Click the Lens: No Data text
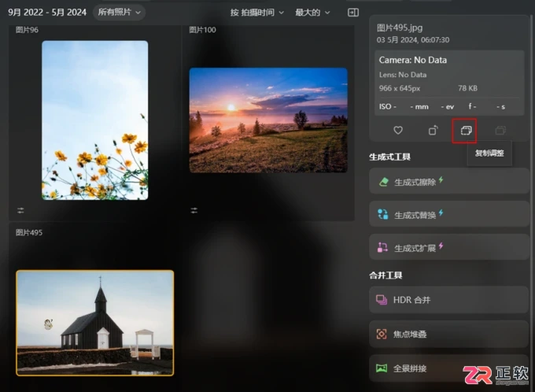Viewport: 535px width, 392px height. (403, 75)
